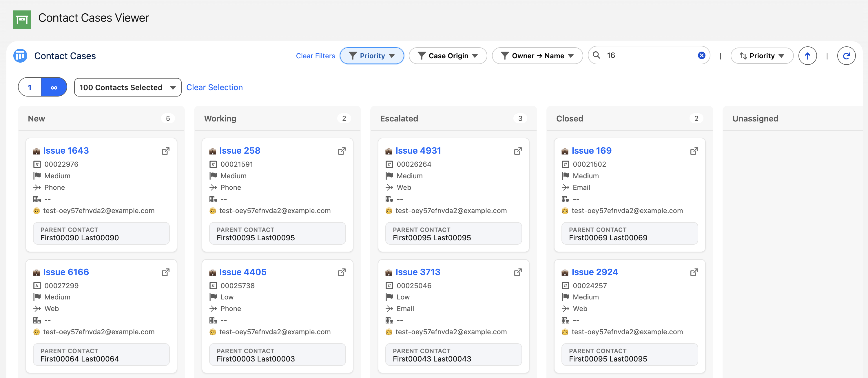Click the New column count badge 5

tap(168, 119)
